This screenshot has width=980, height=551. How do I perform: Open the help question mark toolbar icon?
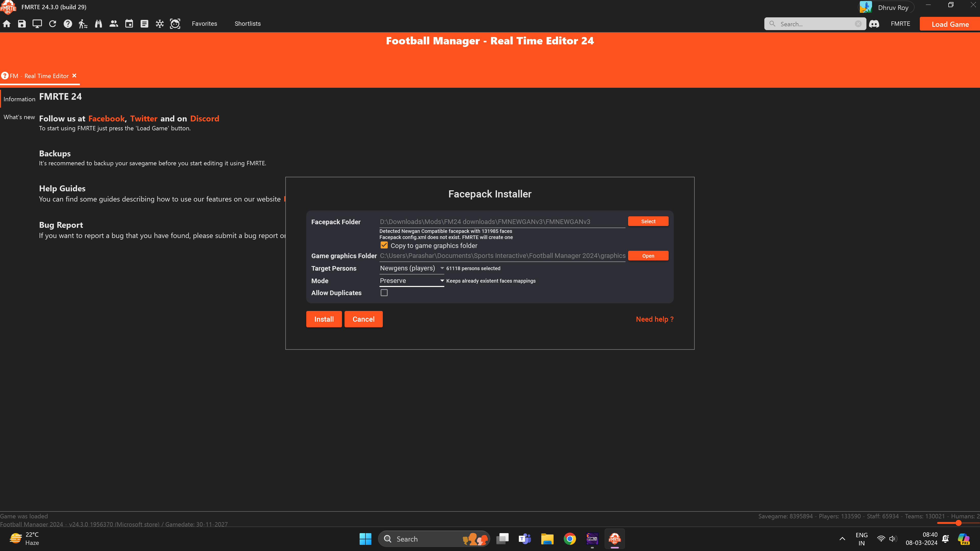pos(68,23)
